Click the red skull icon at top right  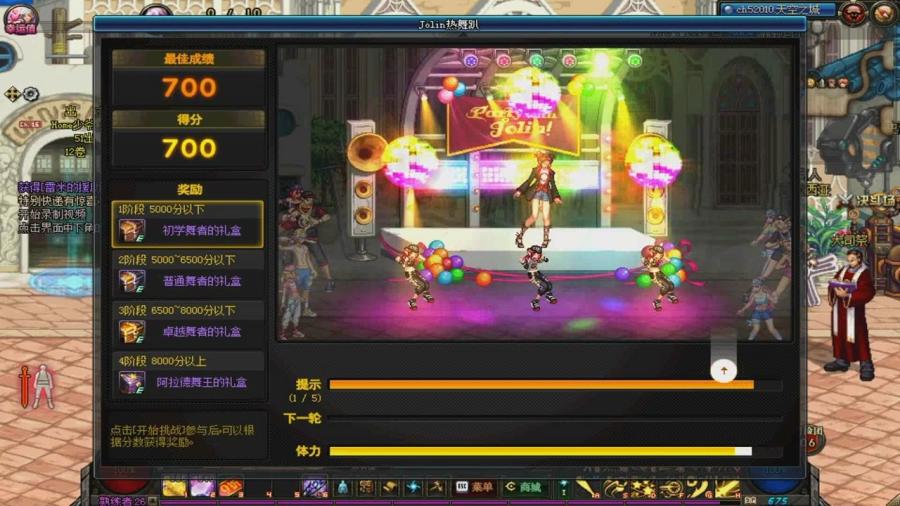click(854, 12)
